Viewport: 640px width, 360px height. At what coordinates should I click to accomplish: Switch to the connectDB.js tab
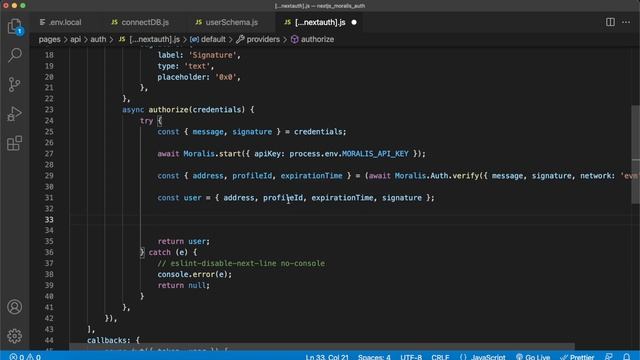pos(140,22)
